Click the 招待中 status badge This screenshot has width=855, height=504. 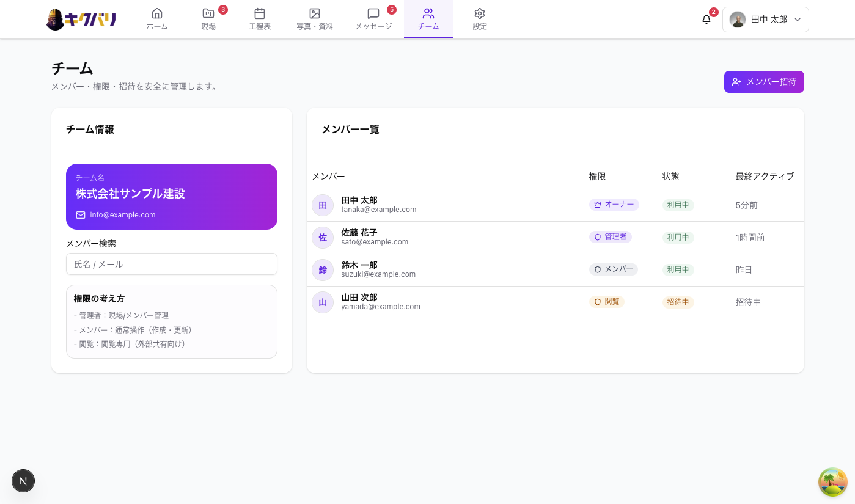pos(678,302)
